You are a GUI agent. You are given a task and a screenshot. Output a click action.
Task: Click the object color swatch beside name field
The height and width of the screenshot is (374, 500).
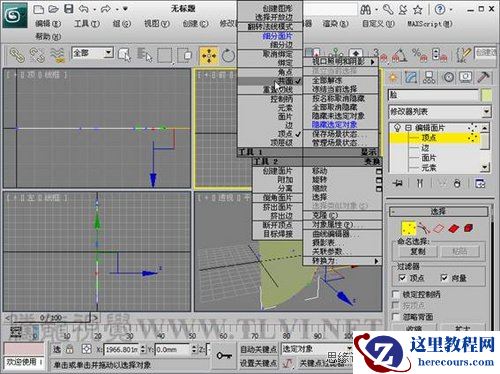487,95
